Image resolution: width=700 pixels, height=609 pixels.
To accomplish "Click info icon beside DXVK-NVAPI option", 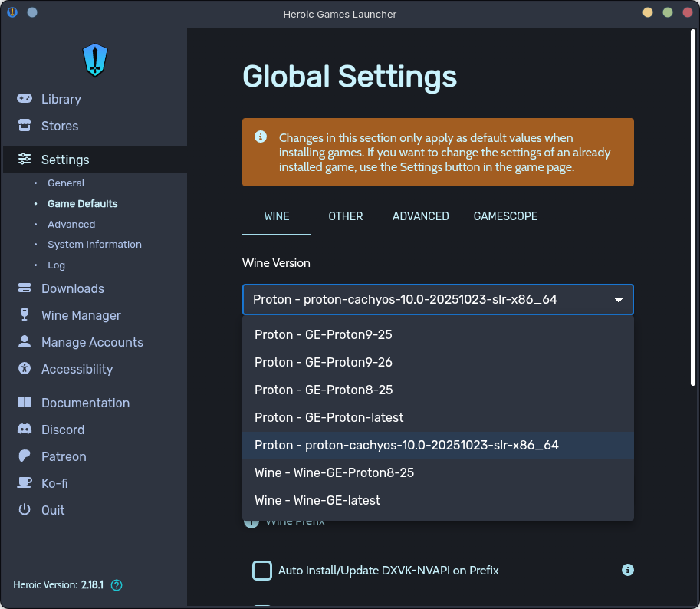I will (627, 570).
